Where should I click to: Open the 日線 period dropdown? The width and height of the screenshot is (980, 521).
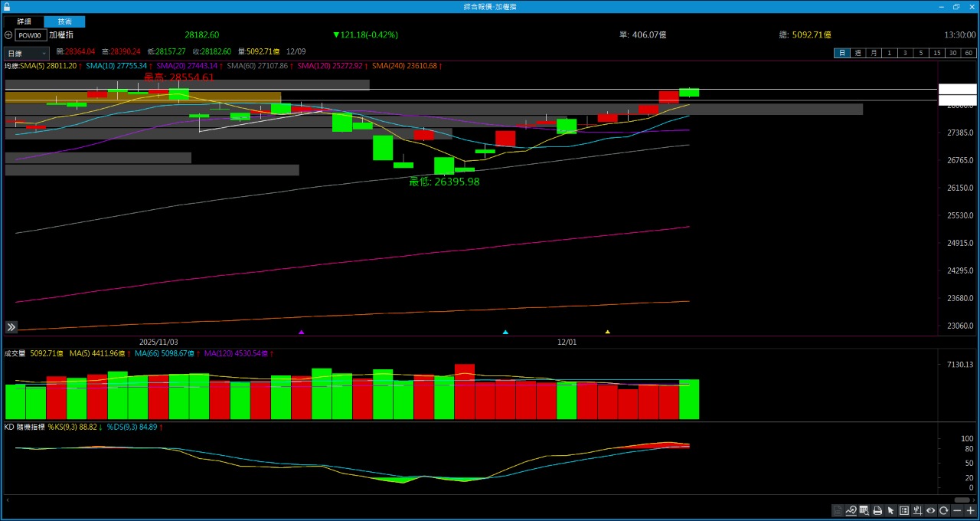pyautogui.click(x=27, y=54)
